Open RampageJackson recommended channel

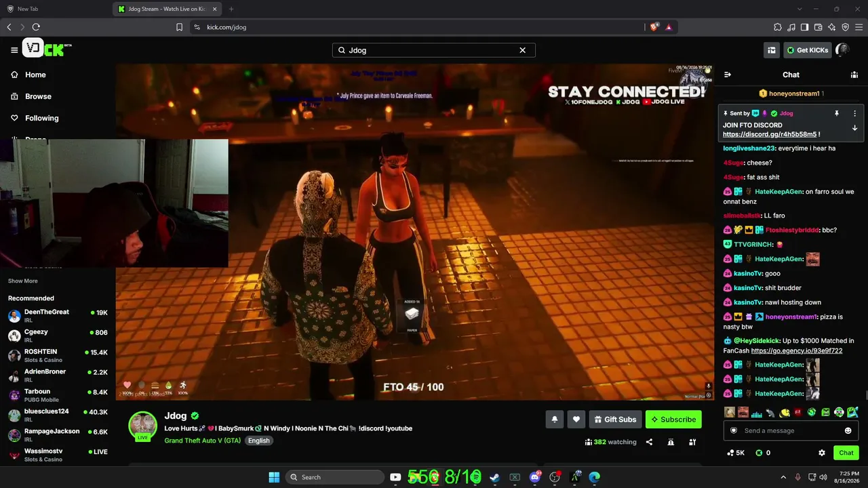pos(58,434)
